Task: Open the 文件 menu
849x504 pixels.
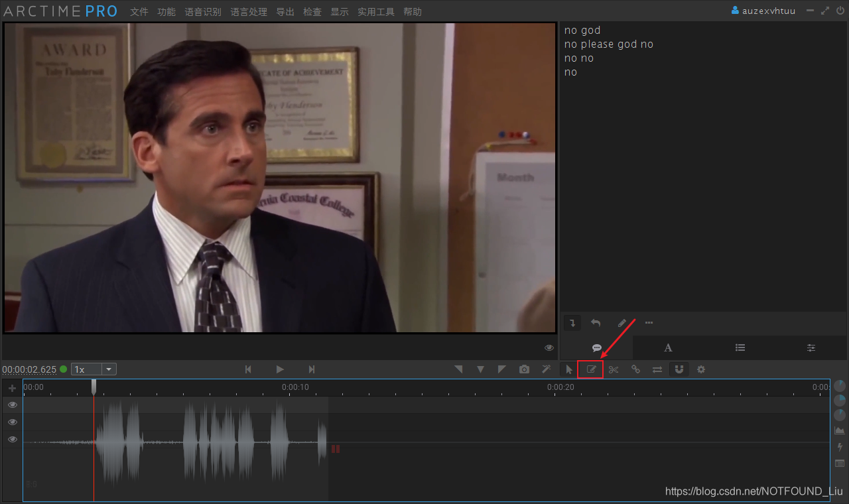Action: click(x=139, y=11)
